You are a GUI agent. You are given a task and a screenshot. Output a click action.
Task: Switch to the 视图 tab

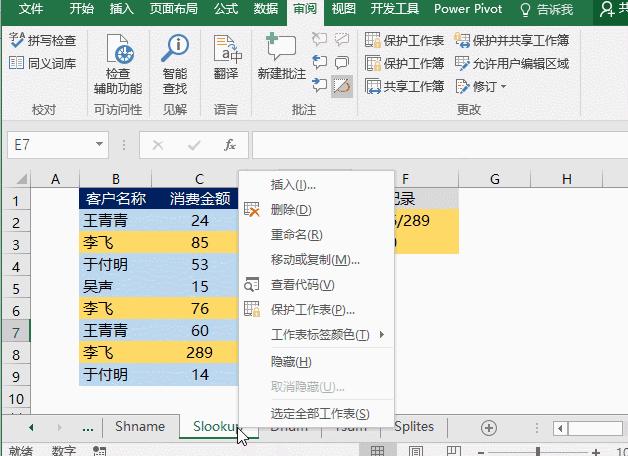pyautogui.click(x=343, y=9)
